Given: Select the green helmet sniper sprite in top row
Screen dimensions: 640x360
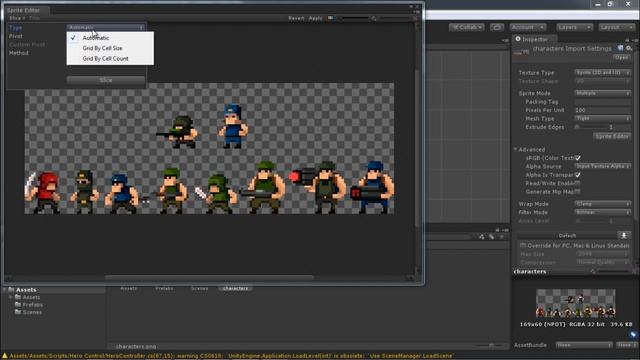Looking at the screenshot, I should pos(178,132).
